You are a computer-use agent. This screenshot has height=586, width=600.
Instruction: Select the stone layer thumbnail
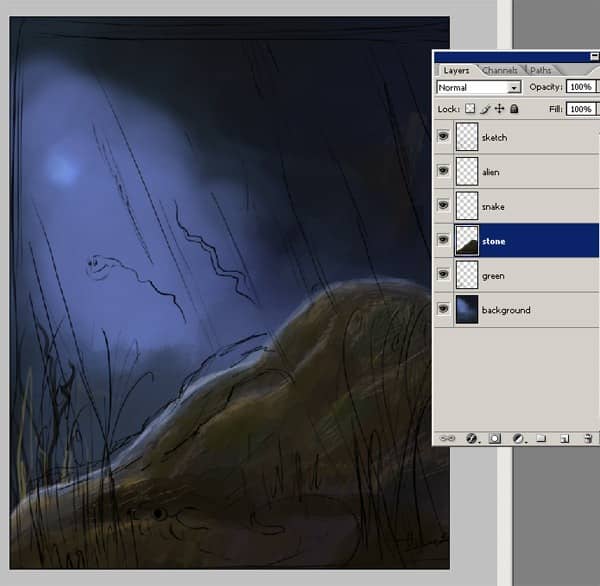coord(467,240)
